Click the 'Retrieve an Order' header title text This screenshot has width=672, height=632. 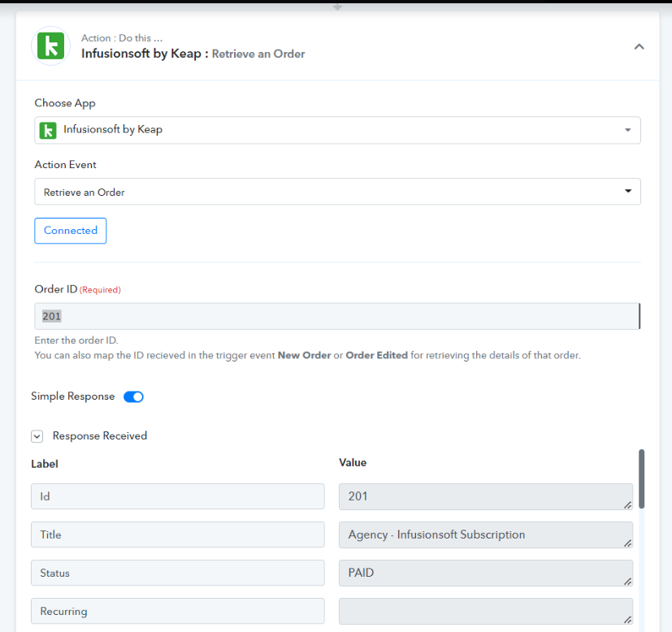coord(258,54)
